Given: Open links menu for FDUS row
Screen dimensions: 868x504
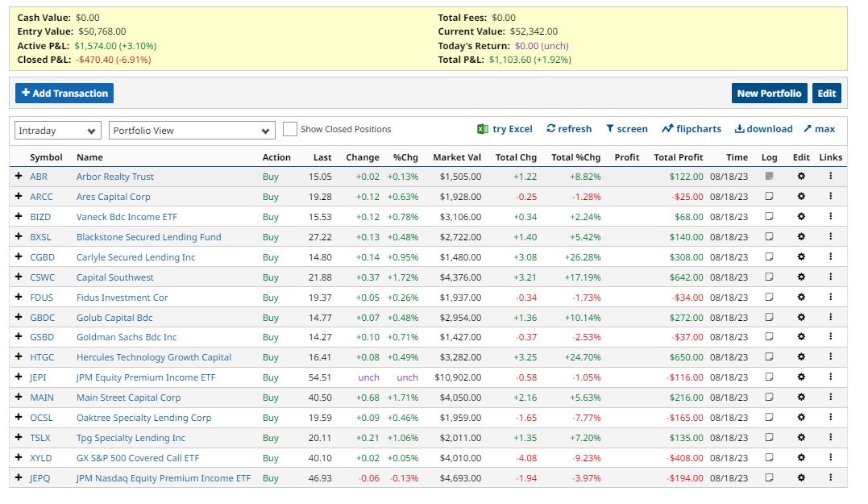Looking at the screenshot, I should [x=830, y=297].
